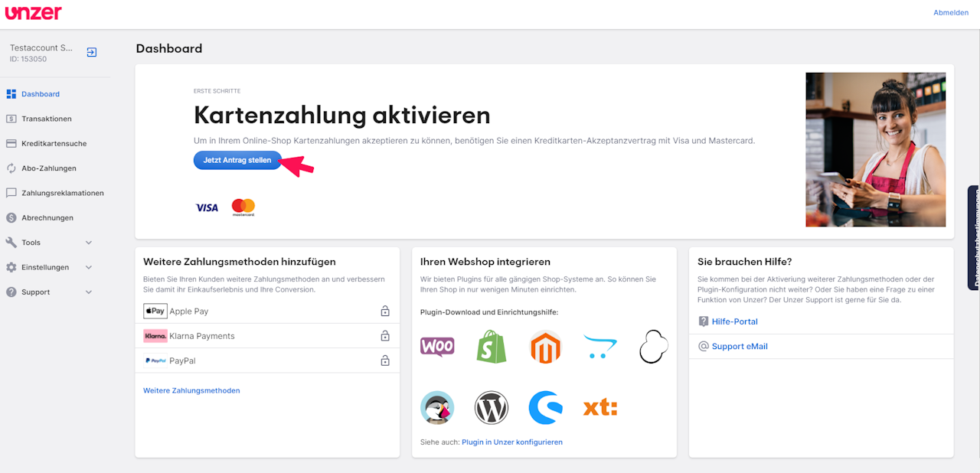Viewport: 980px width, 473px height.
Task: Expand the Einstellungen submenu arrow
Action: (x=89, y=267)
